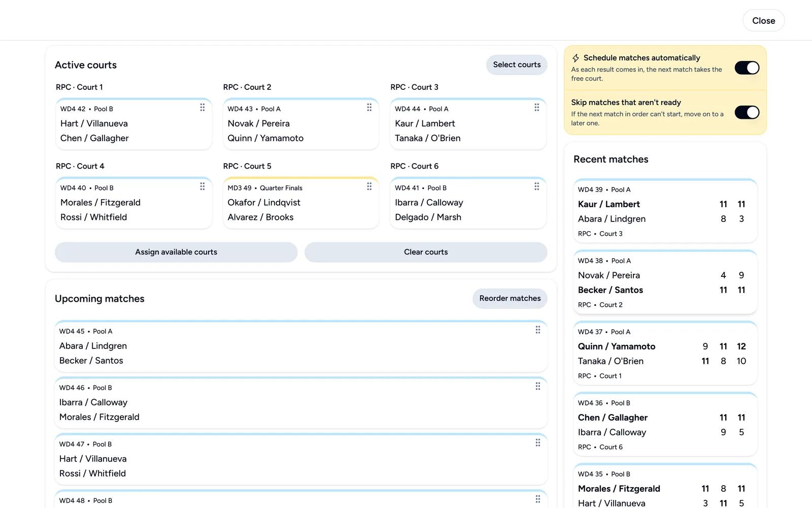This screenshot has width=812, height=508.
Task: Select Hart / Villanueva on Court 1
Action: [94, 123]
